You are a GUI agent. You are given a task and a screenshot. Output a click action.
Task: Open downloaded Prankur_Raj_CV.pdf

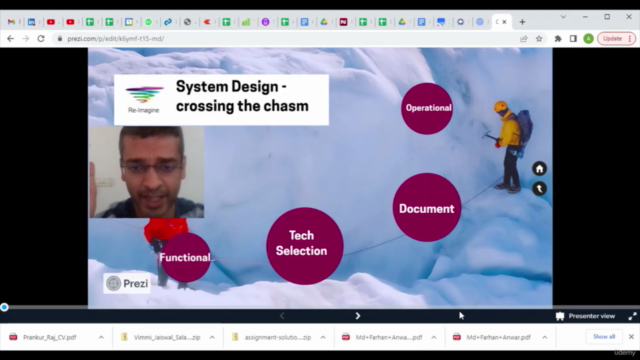50,338
